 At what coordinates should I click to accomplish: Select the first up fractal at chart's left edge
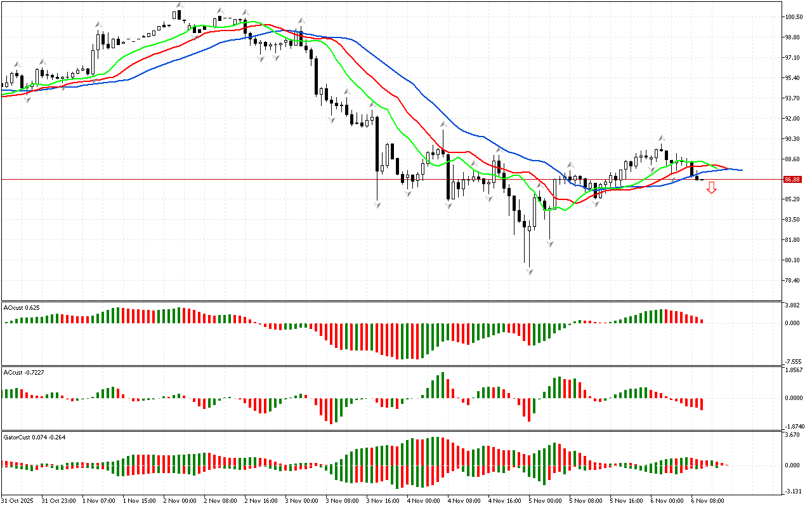click(x=17, y=63)
